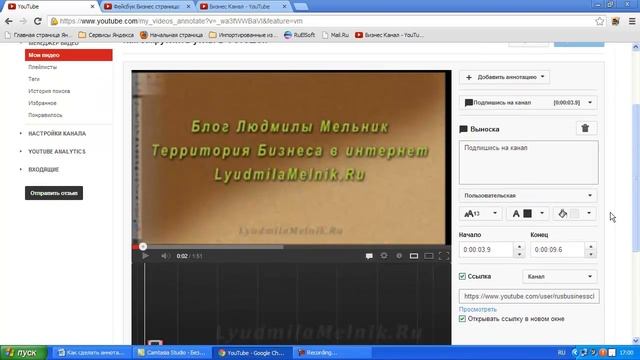Click the Просмотреть link

click(x=478, y=309)
